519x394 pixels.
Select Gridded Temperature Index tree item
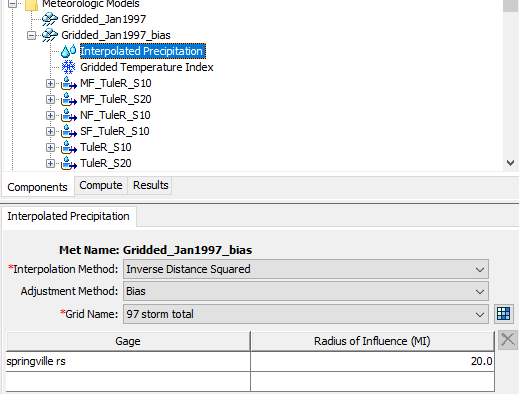[147, 67]
